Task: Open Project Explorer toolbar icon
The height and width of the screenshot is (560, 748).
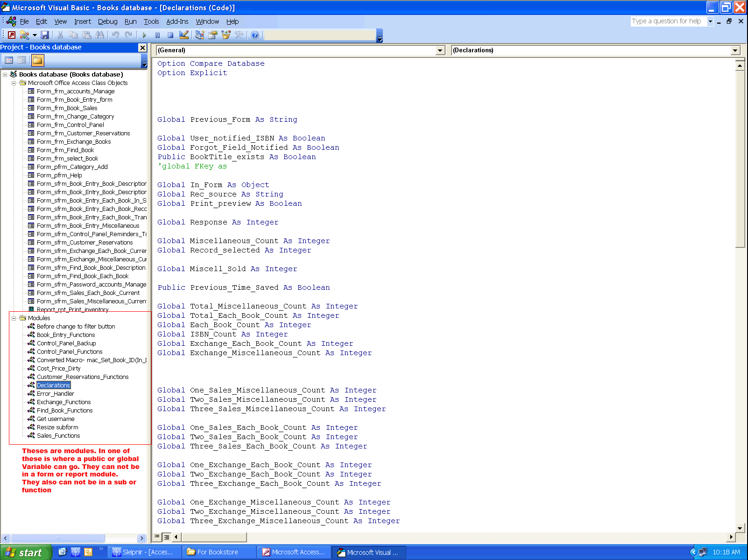Action: click(x=200, y=35)
